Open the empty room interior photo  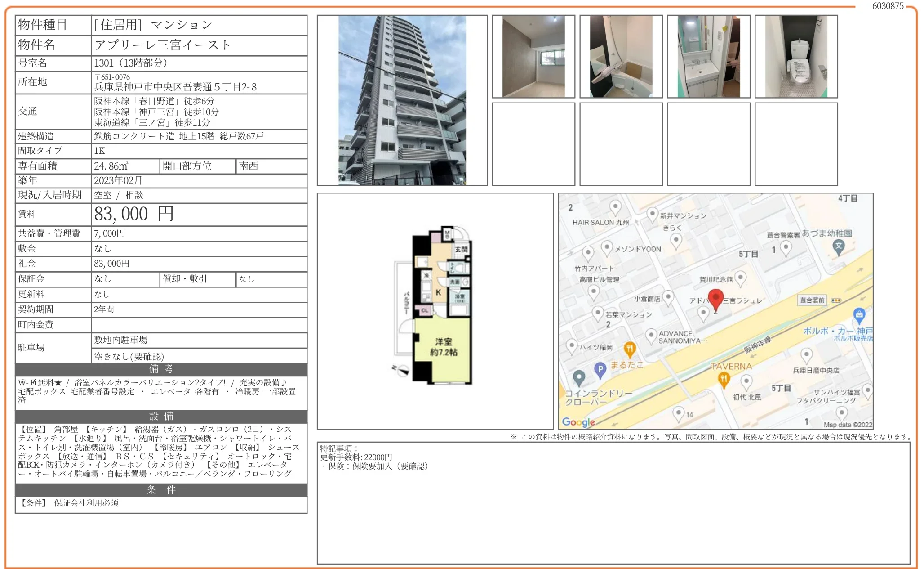(x=533, y=56)
